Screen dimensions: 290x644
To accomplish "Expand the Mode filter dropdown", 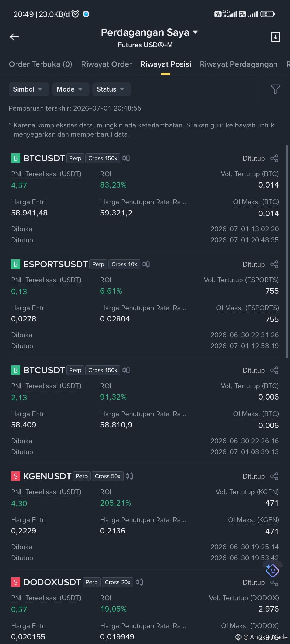I will 71,89.
